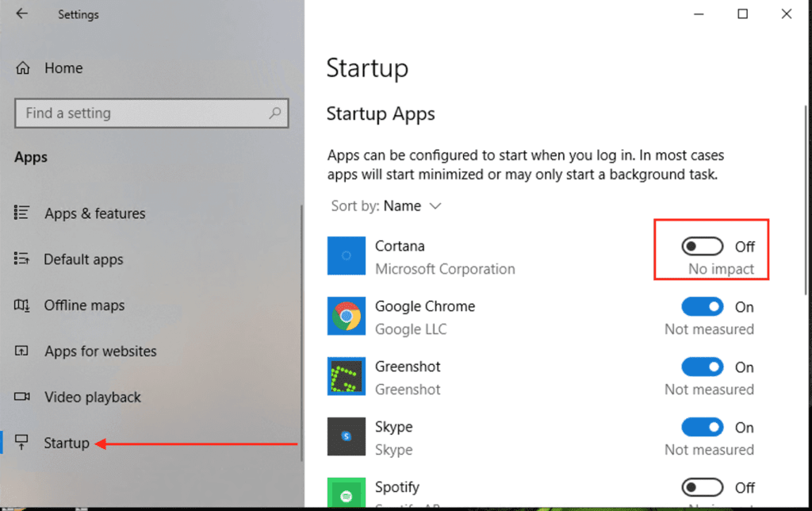Click the back arrow in Settings
This screenshot has height=511, width=812.
pos(21,13)
